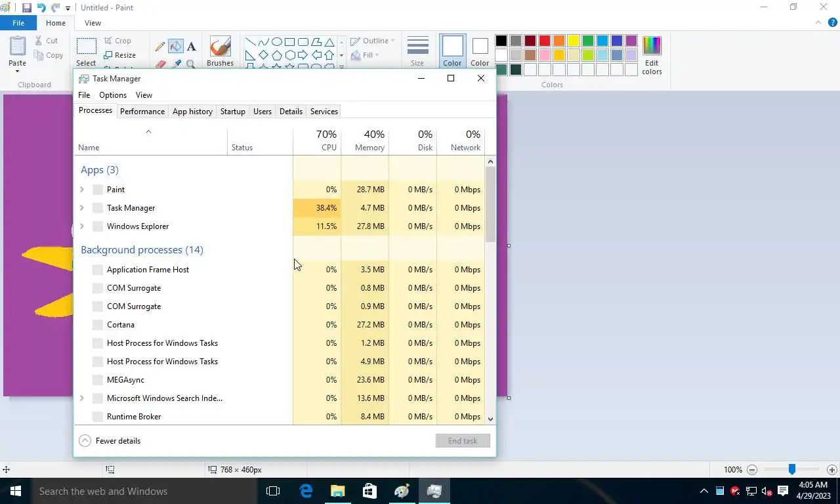Click the Task View taskbar button
The width and height of the screenshot is (840, 504).
273,491
